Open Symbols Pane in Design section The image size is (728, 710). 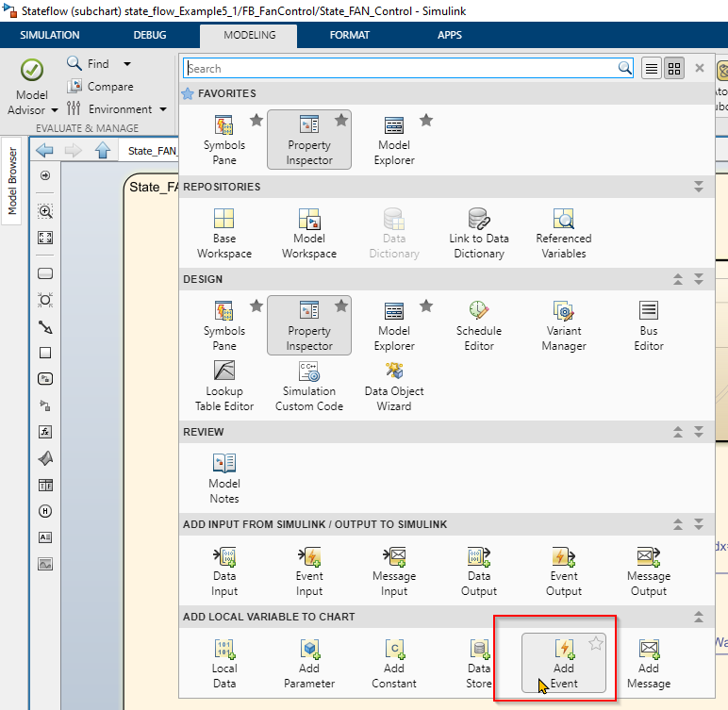pyautogui.click(x=224, y=325)
